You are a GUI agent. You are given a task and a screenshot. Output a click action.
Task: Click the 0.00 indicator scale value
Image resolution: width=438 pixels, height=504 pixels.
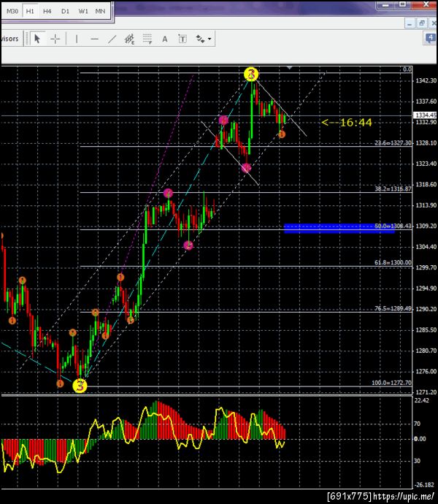tap(420, 439)
